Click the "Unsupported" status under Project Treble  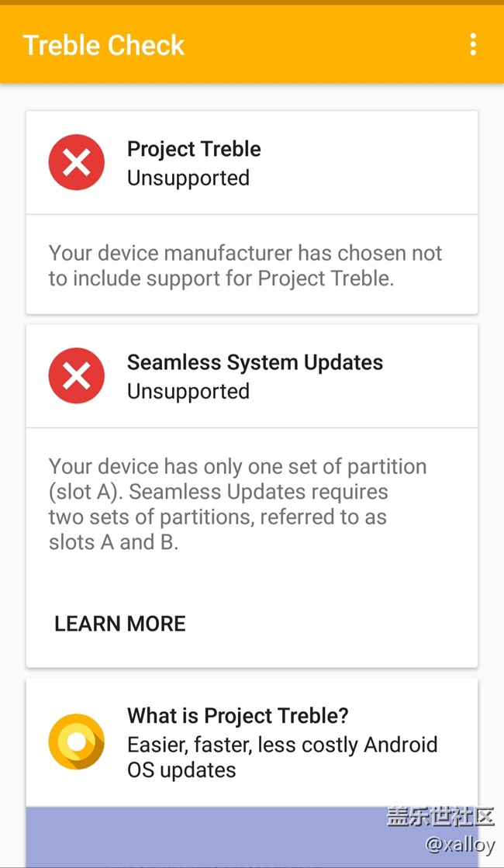click(x=188, y=178)
